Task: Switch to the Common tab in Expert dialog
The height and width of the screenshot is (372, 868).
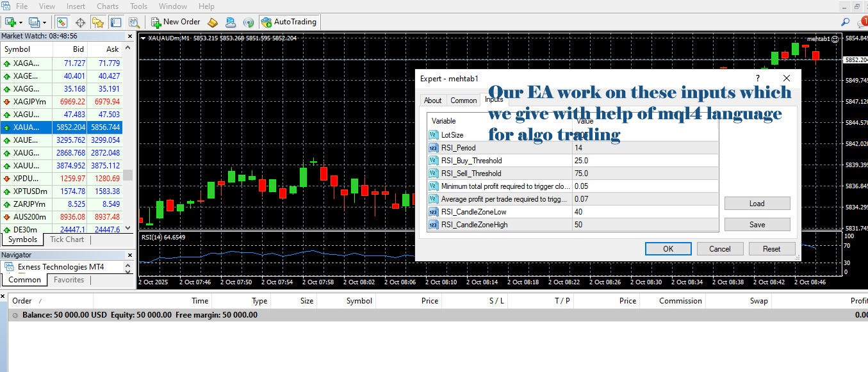Action: pos(463,101)
